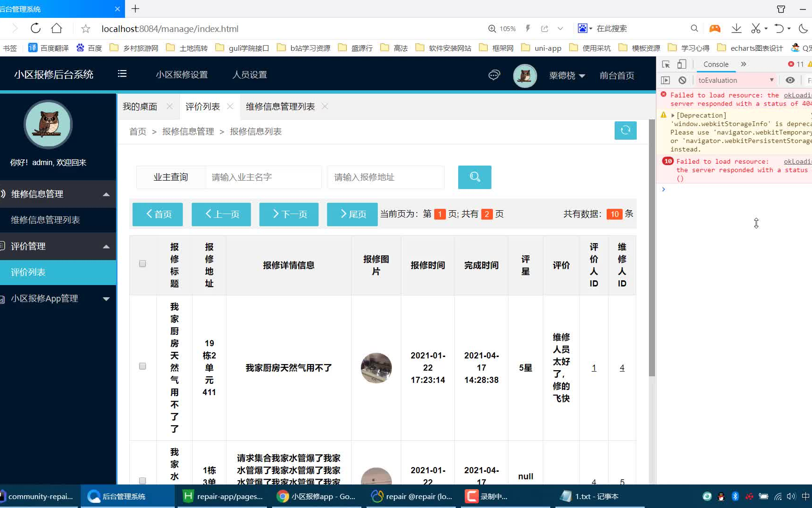Open repairman ID link 4
Image resolution: width=812 pixels, height=508 pixels.
(622, 368)
